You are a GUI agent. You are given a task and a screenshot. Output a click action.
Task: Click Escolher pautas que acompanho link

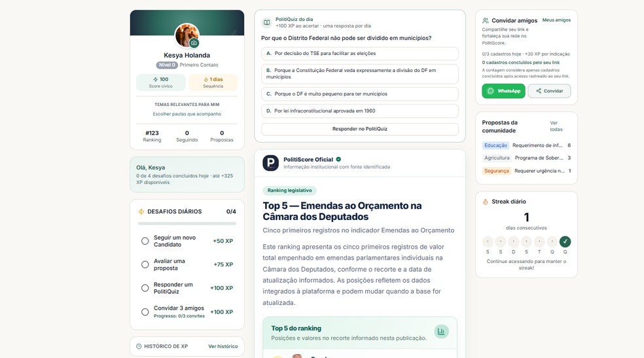coord(187,114)
